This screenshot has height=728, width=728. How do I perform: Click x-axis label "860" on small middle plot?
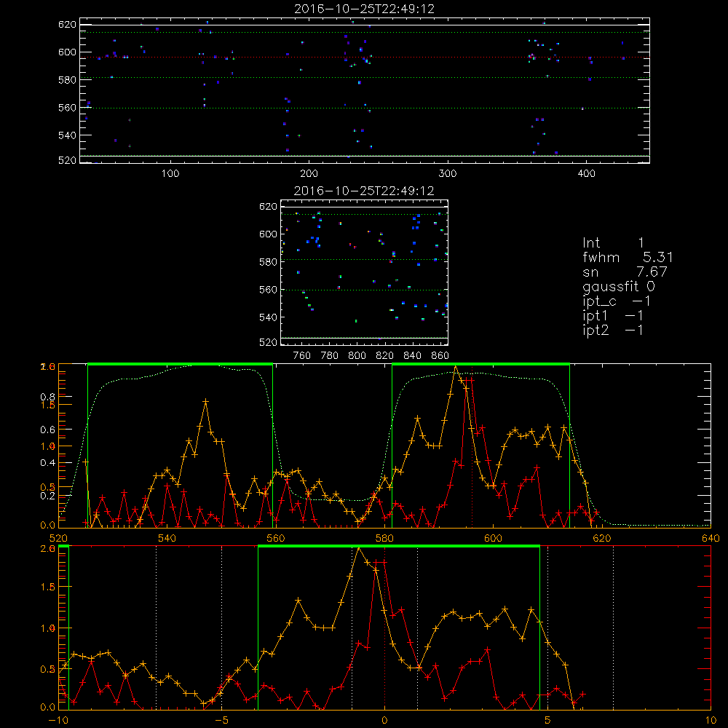[440, 356]
